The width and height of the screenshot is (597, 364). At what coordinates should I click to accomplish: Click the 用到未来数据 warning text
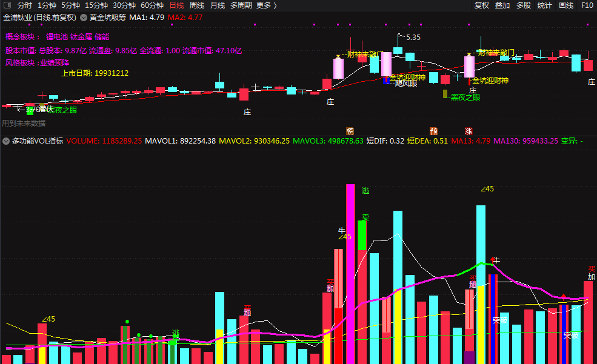coord(24,123)
